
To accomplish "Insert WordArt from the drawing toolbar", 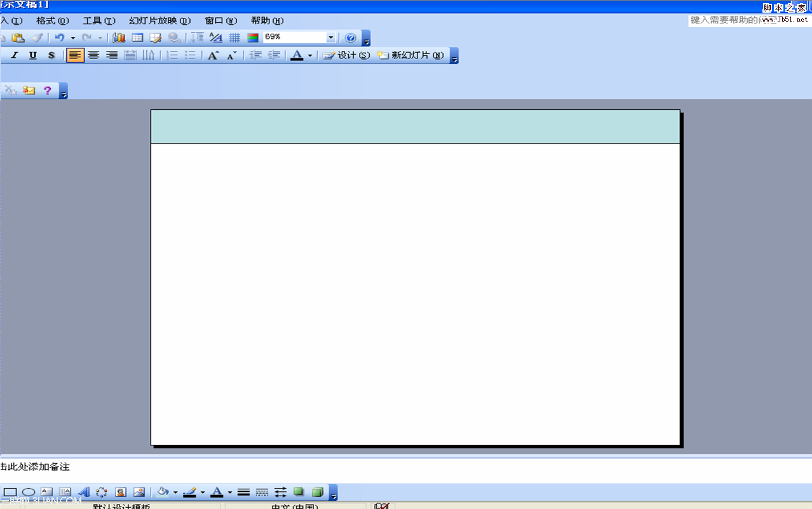I will pos(83,492).
